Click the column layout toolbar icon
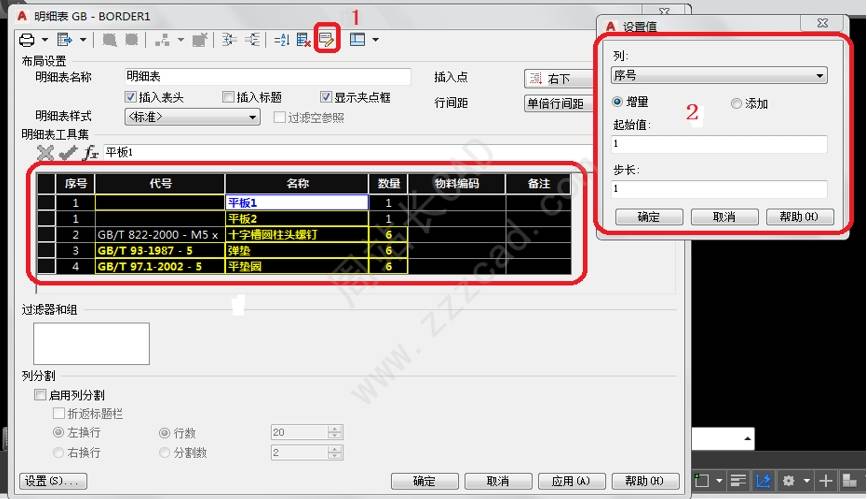The height and width of the screenshot is (499, 867). coord(357,40)
